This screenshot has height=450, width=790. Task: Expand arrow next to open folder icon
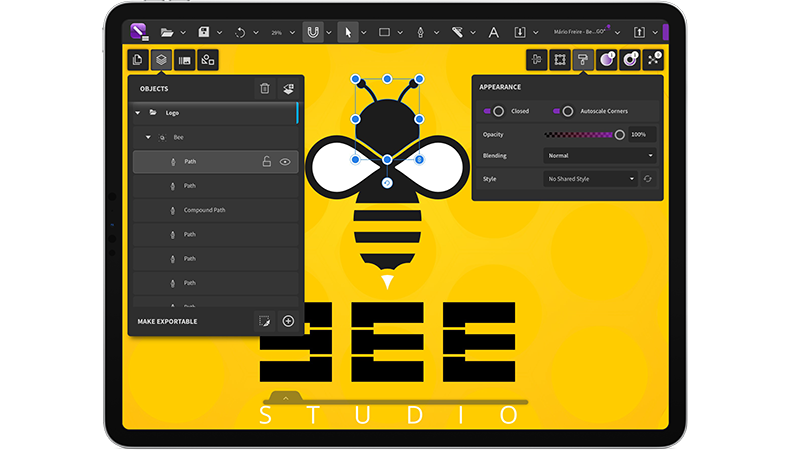pyautogui.click(x=183, y=33)
